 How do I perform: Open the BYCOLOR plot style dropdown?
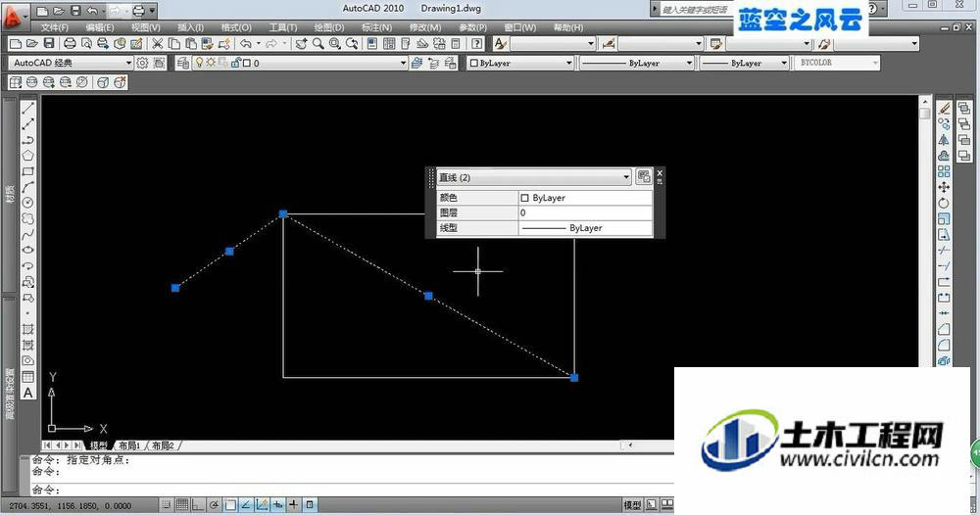(836, 63)
